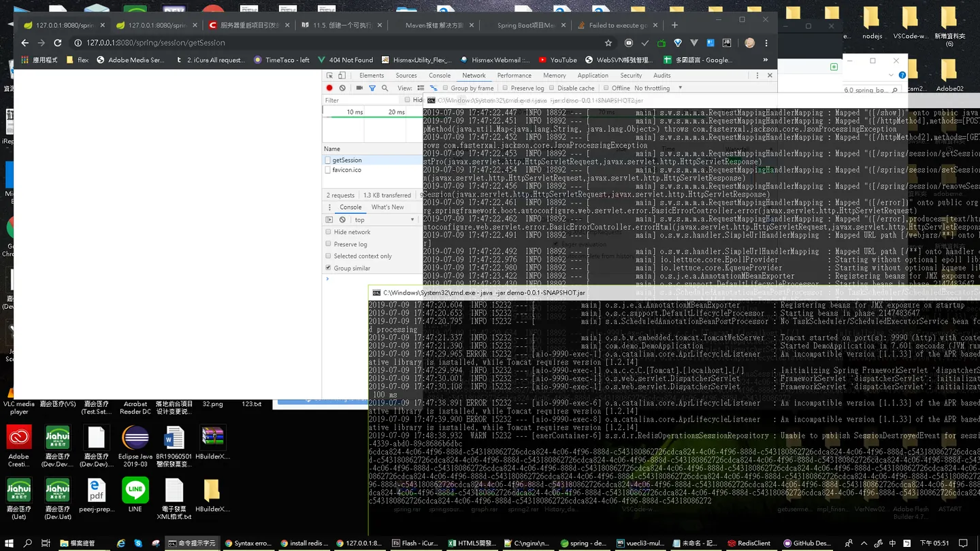Screen dimensions: 980x551
Task: Toggle the network filter funnel icon
Action: point(372,88)
